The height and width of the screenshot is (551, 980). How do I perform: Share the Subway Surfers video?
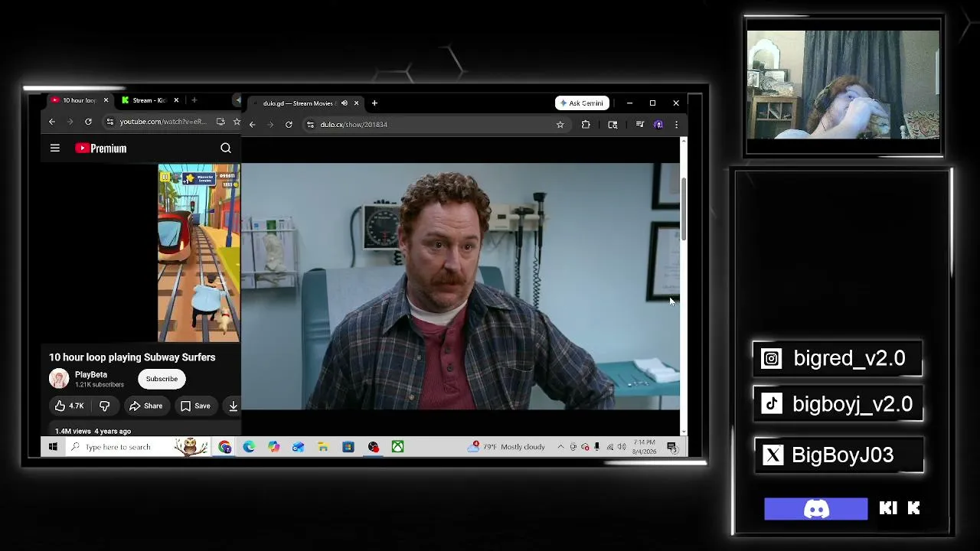(145, 406)
